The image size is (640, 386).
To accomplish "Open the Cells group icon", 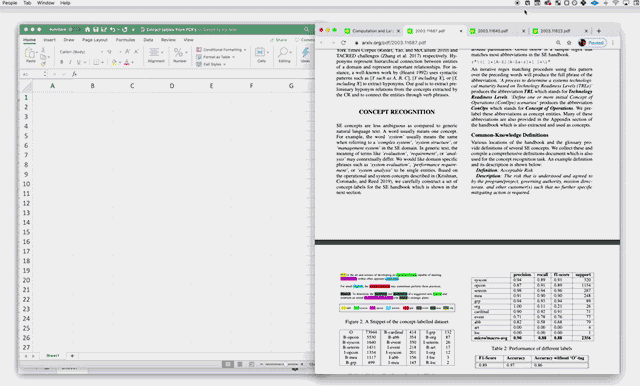I will 260,52.
